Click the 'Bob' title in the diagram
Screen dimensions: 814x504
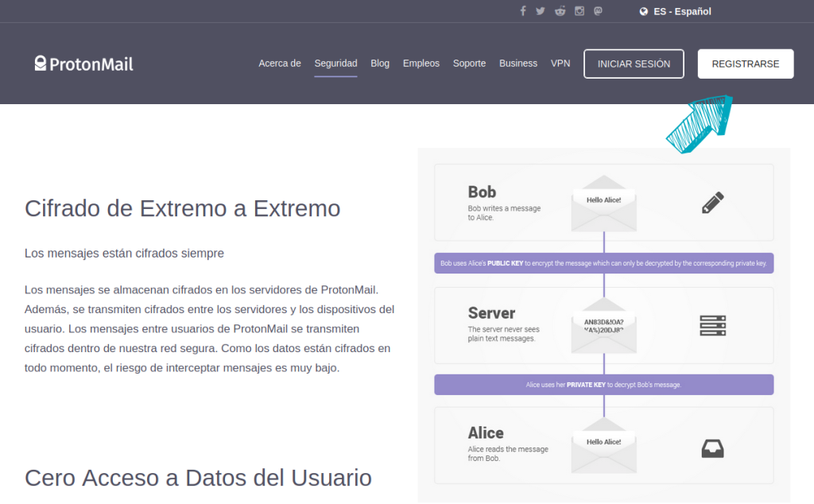point(482,192)
